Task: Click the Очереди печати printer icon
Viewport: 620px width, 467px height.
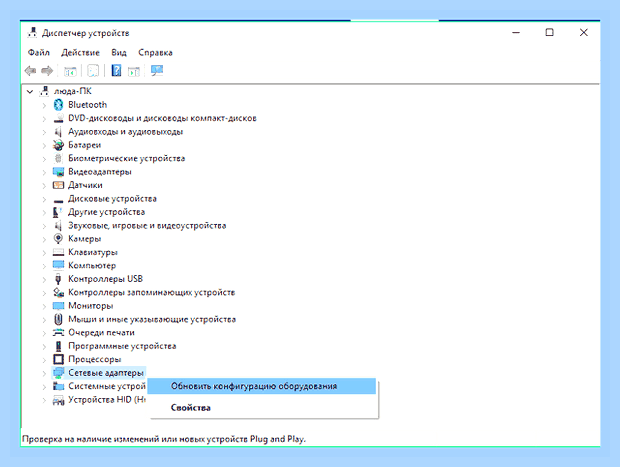Action: click(x=59, y=333)
